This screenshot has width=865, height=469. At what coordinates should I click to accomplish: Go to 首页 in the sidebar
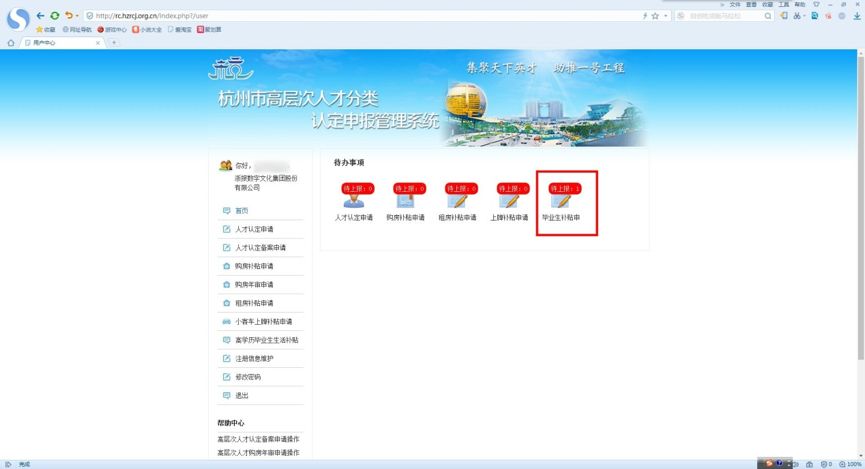click(242, 211)
